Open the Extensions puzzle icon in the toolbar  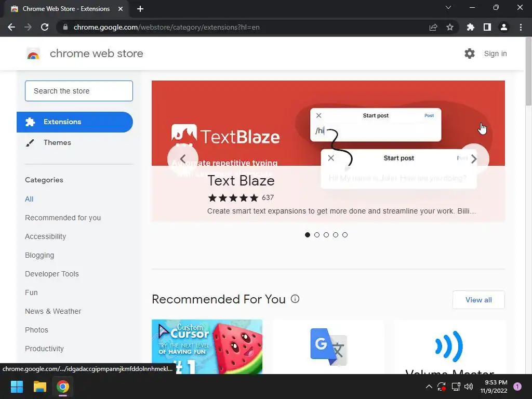click(471, 27)
